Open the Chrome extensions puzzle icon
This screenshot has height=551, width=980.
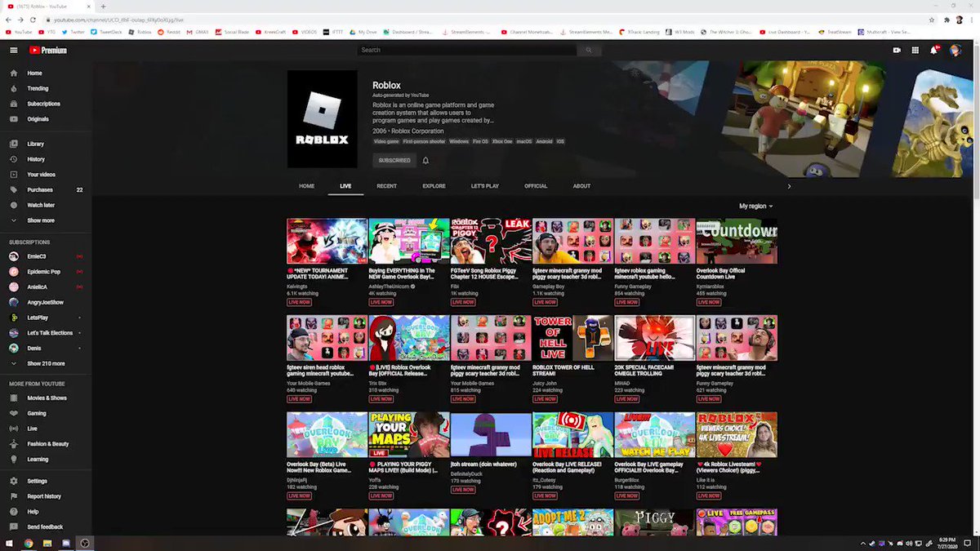pyautogui.click(x=947, y=20)
